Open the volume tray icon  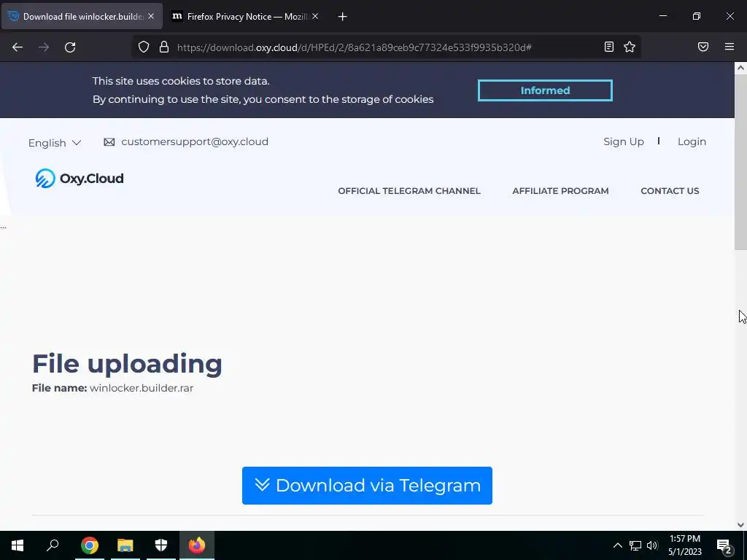pyautogui.click(x=652, y=545)
